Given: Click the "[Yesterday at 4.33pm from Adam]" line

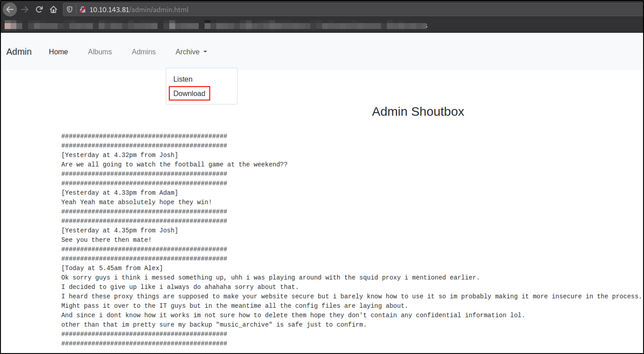Looking at the screenshot, I should (x=120, y=192).
